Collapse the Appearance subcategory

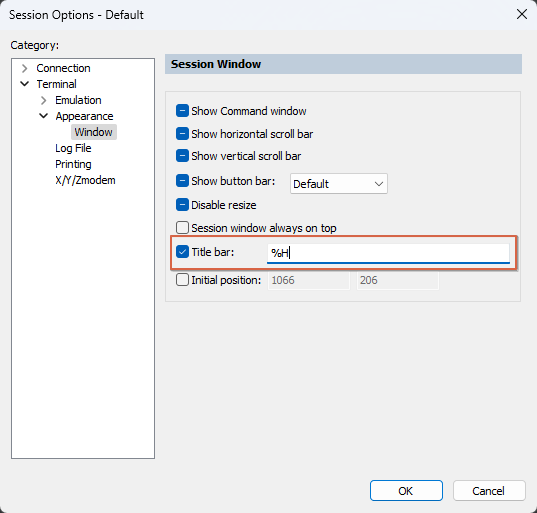point(43,116)
